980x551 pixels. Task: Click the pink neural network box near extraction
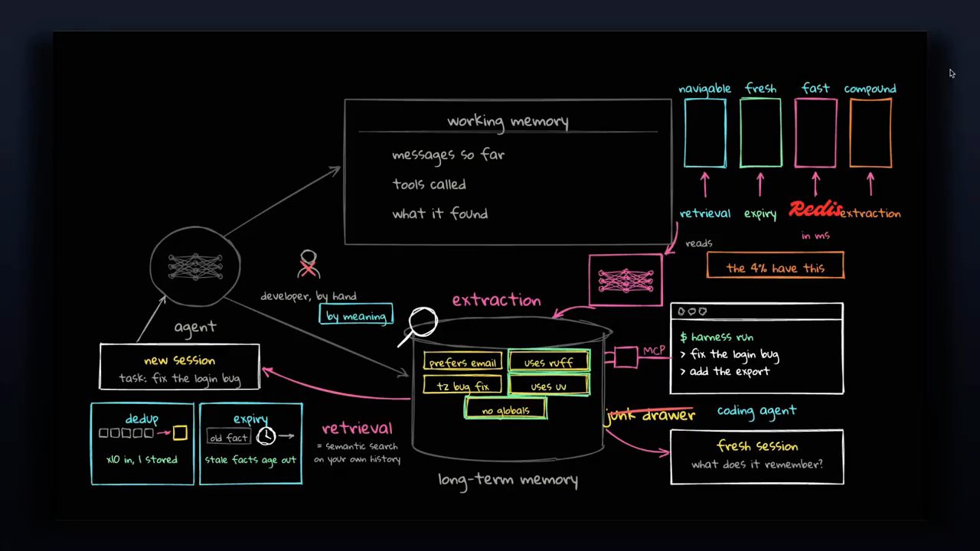626,280
